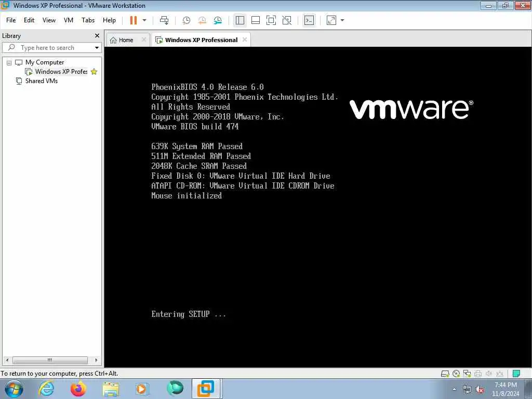The image size is (532, 399).
Task: Toggle favorite star on Windows XP VM
Action: (x=94, y=72)
